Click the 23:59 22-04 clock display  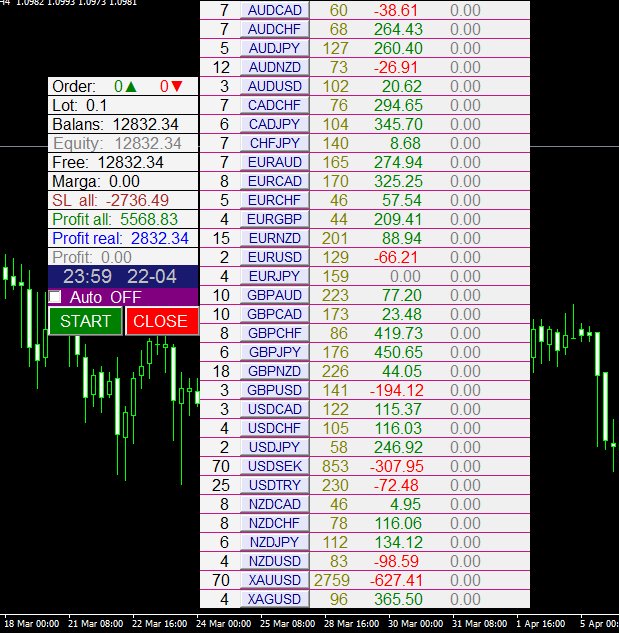[x=123, y=277]
